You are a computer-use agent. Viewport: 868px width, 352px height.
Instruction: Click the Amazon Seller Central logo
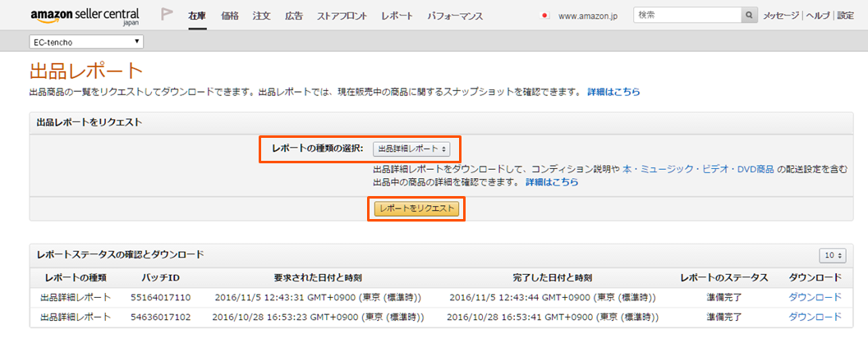pyautogui.click(x=85, y=16)
